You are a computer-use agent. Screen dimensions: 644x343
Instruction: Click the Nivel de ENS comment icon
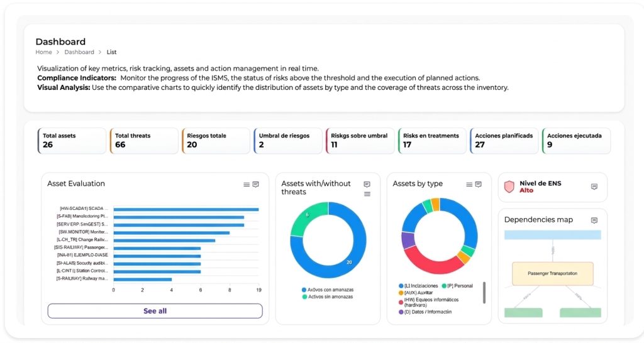[594, 187]
